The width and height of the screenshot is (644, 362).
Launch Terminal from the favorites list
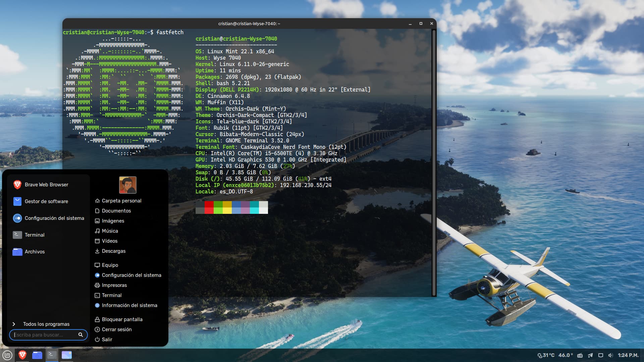coord(48,235)
